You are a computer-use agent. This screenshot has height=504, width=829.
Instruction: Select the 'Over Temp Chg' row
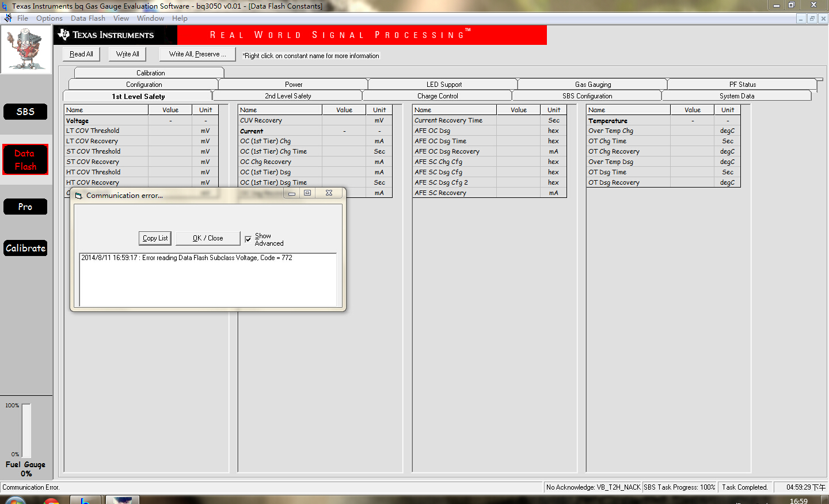[663, 131]
